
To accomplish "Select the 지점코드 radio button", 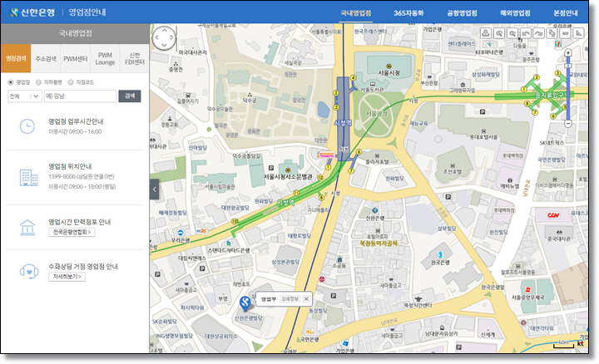I will pos(71,82).
